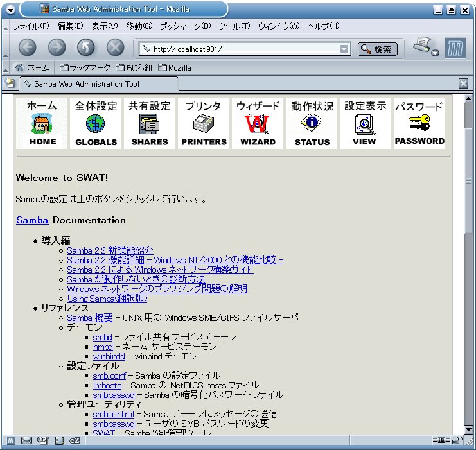Open the ツール(T) menu

point(234,26)
